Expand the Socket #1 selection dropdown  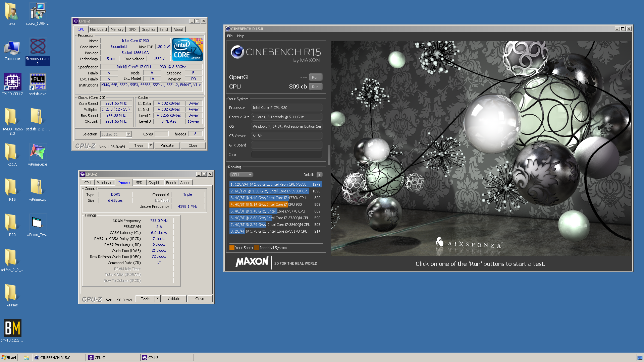[x=128, y=134]
